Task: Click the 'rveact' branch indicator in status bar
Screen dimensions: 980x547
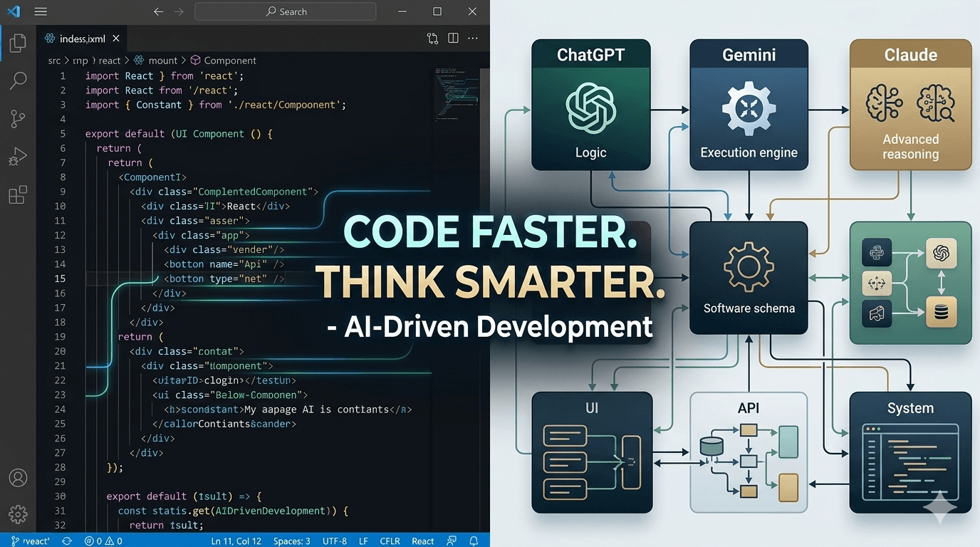Action: point(30,541)
